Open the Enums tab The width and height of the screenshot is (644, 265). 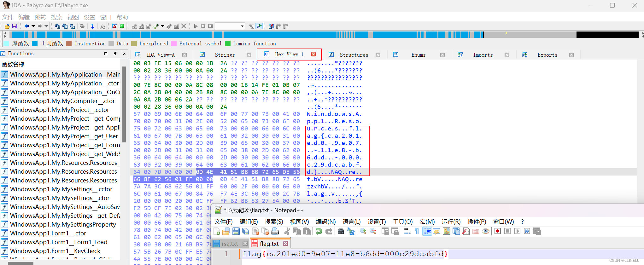point(419,55)
